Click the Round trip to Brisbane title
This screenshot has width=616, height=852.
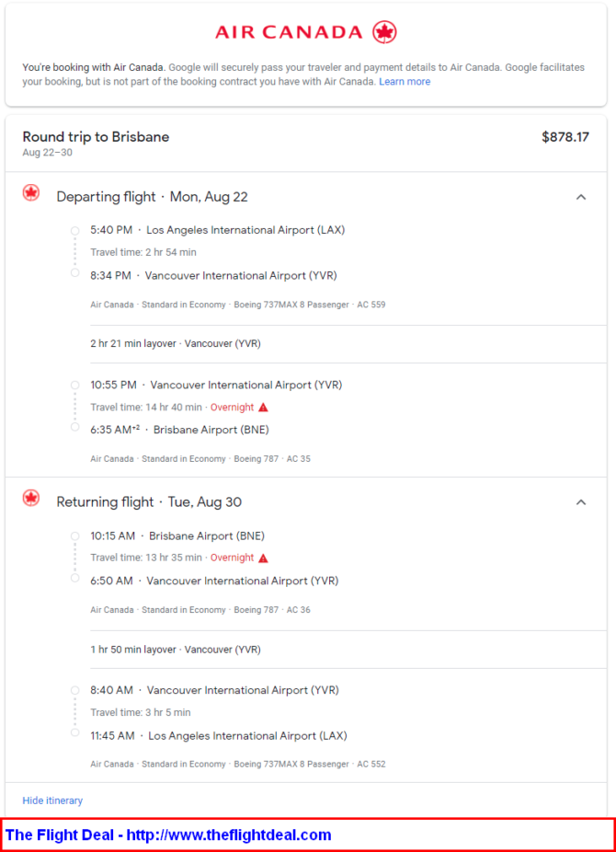pyautogui.click(x=96, y=137)
